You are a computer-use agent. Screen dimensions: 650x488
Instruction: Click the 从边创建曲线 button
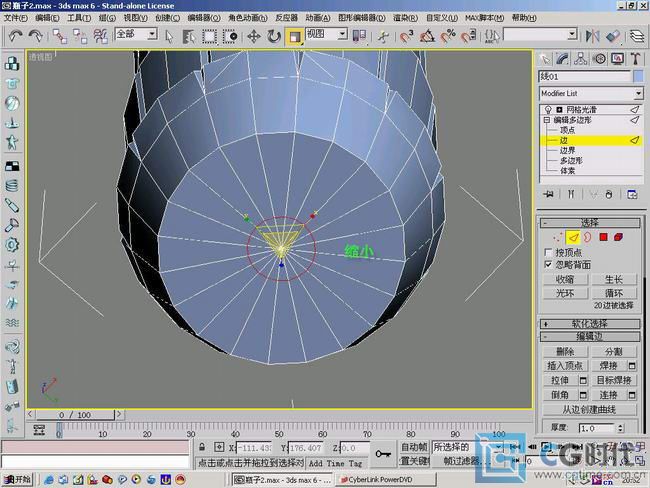(x=589, y=410)
